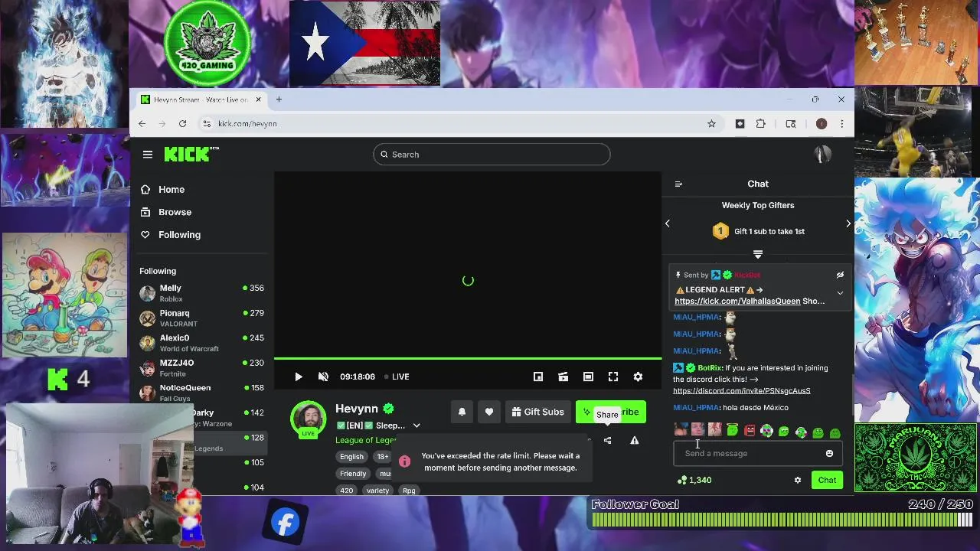Open the ValhallasQueen kick link
Screen dimensions: 980x551
737,302
